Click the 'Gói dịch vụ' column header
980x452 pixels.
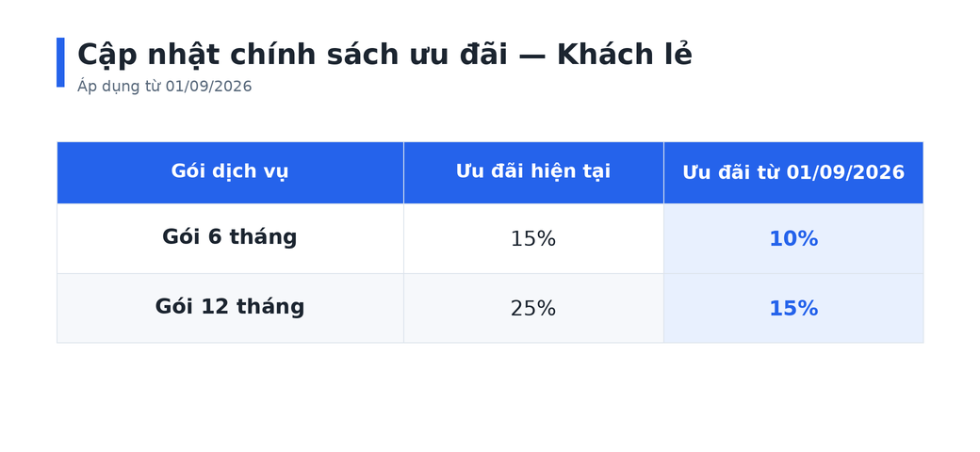(x=229, y=171)
